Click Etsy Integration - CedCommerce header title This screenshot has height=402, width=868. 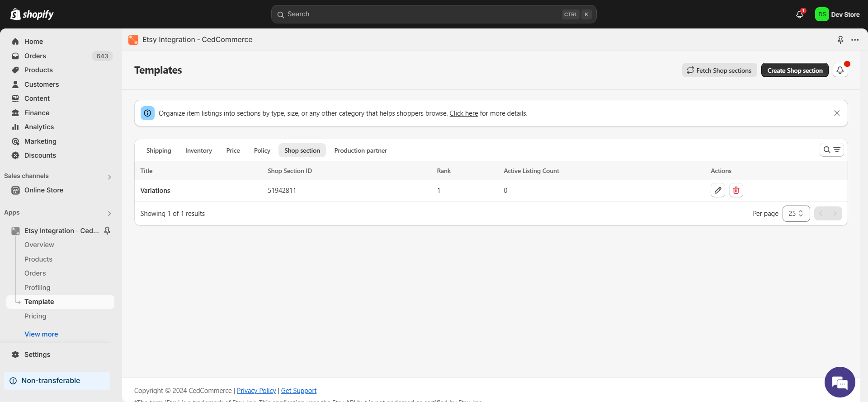coord(198,40)
